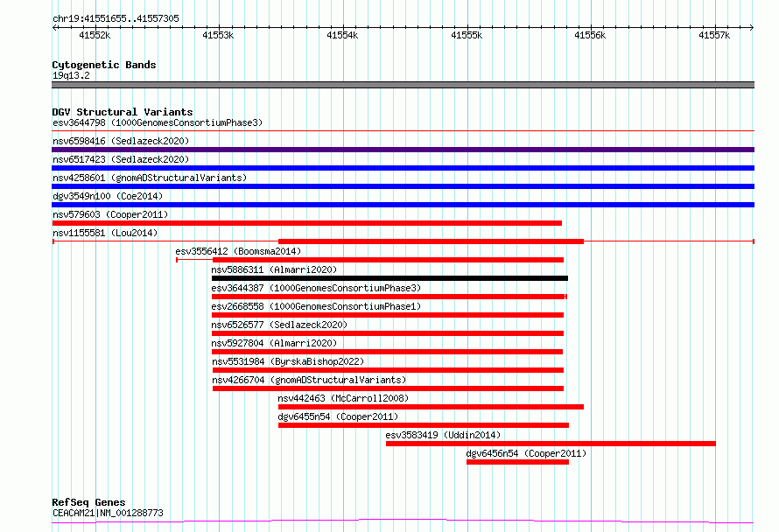Viewport: 779px width, 532px height.
Task: Click the nsv5531984 (ByrskaBishop2022) label
Action: pyautogui.click(x=288, y=361)
